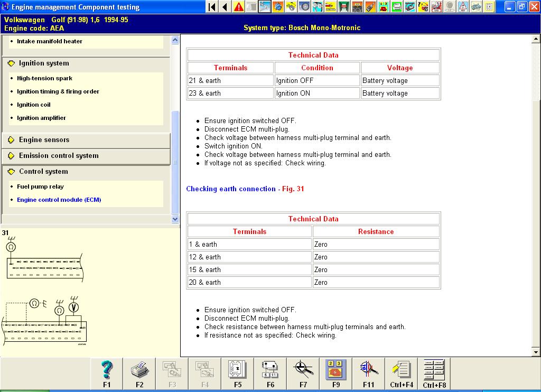Click the Ctrl+F8 table list icon
This screenshot has width=541, height=392.
point(434,369)
